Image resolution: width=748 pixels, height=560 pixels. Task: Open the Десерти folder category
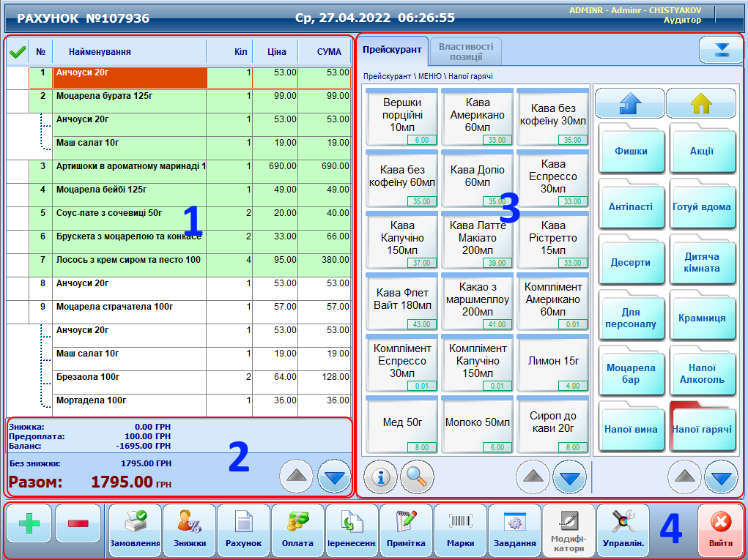click(x=631, y=263)
